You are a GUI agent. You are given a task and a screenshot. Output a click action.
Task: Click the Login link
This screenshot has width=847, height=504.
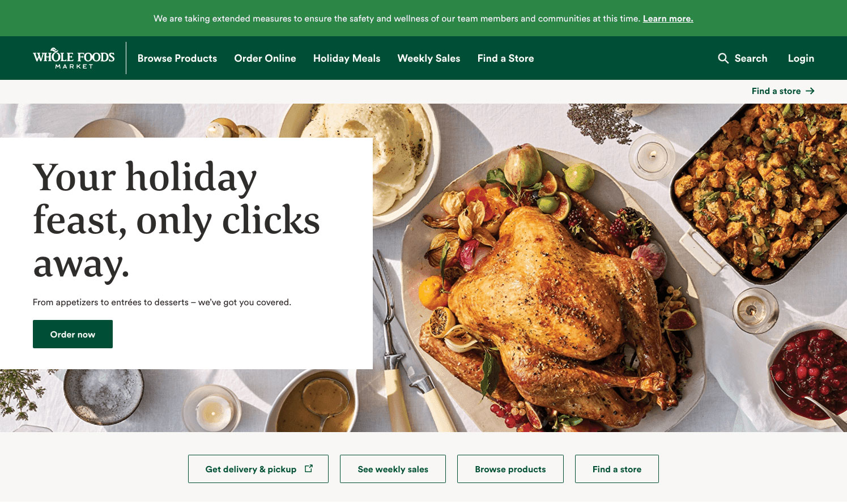pos(801,58)
